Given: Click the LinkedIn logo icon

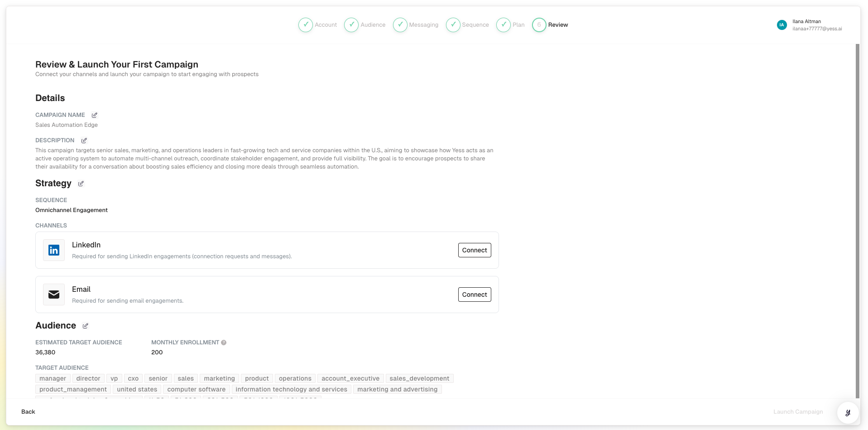Looking at the screenshot, I should tap(54, 250).
